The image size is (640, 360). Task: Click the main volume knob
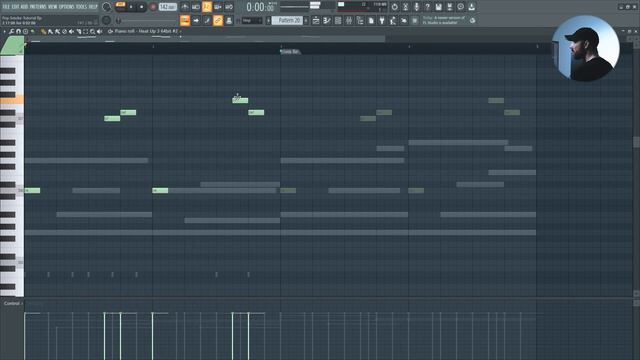[x=107, y=7]
